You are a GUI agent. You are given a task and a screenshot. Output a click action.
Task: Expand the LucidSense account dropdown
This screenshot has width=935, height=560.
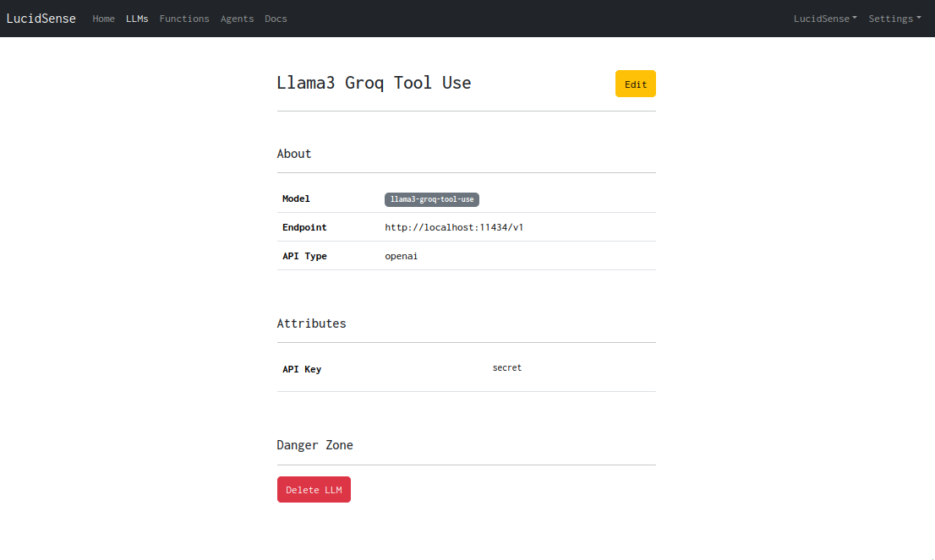tap(824, 19)
